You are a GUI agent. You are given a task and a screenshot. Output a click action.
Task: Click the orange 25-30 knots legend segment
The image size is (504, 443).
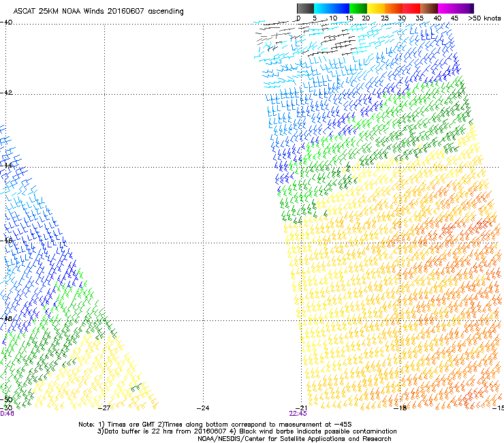click(x=394, y=8)
